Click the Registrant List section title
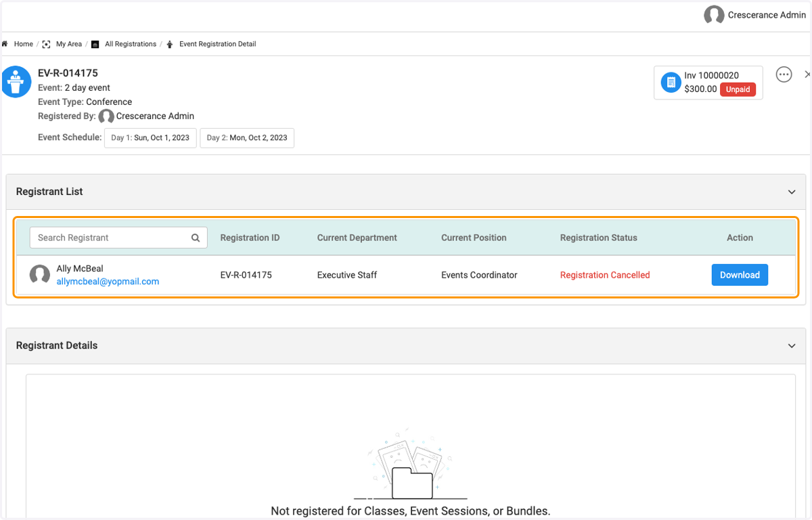The image size is (812, 520). tap(49, 192)
